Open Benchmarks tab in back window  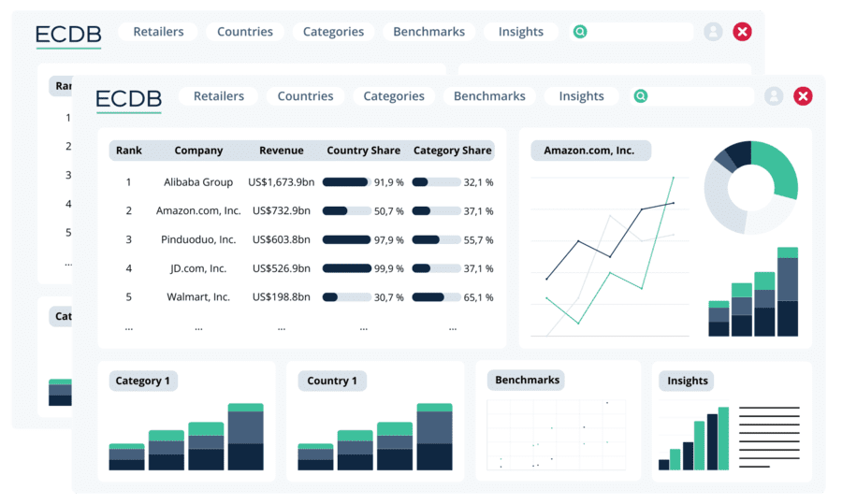[x=428, y=32]
